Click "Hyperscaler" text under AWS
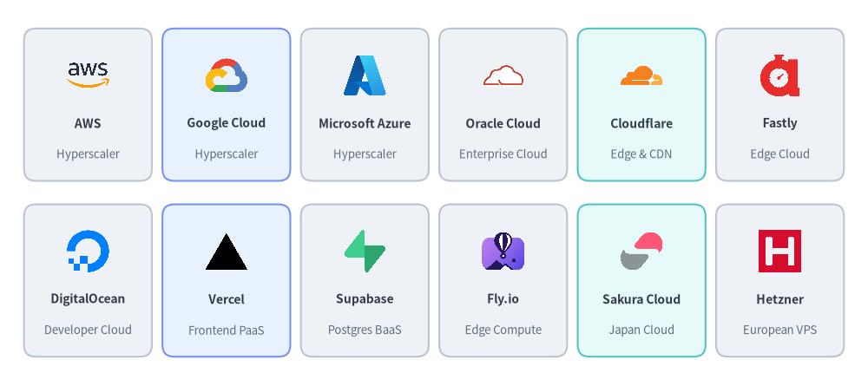Screen dimensions: 868x386 point(88,154)
